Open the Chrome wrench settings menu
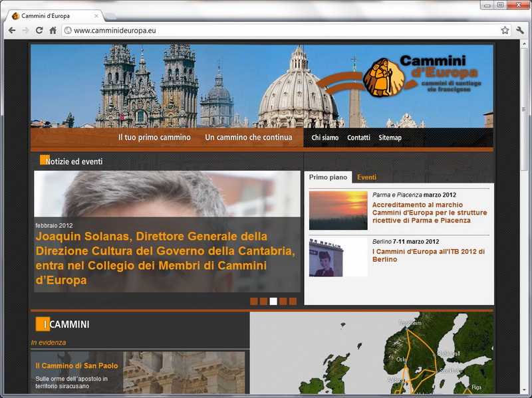 click(x=520, y=31)
